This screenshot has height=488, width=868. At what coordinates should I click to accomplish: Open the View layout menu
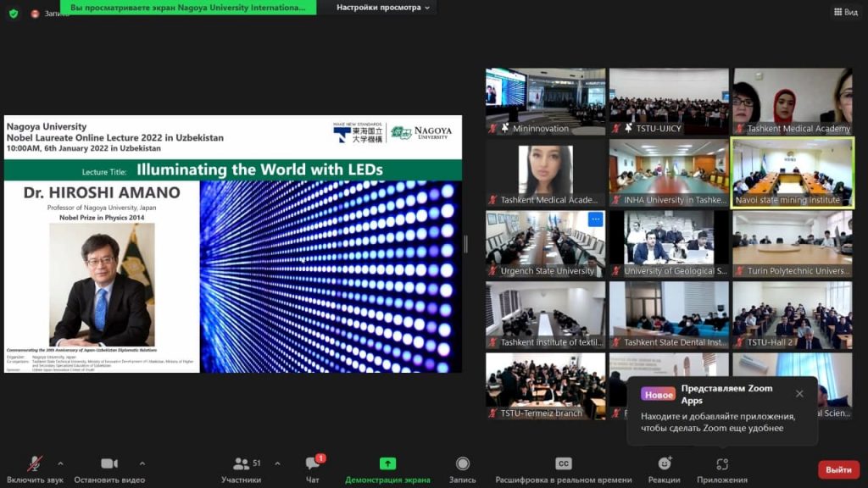click(x=846, y=12)
